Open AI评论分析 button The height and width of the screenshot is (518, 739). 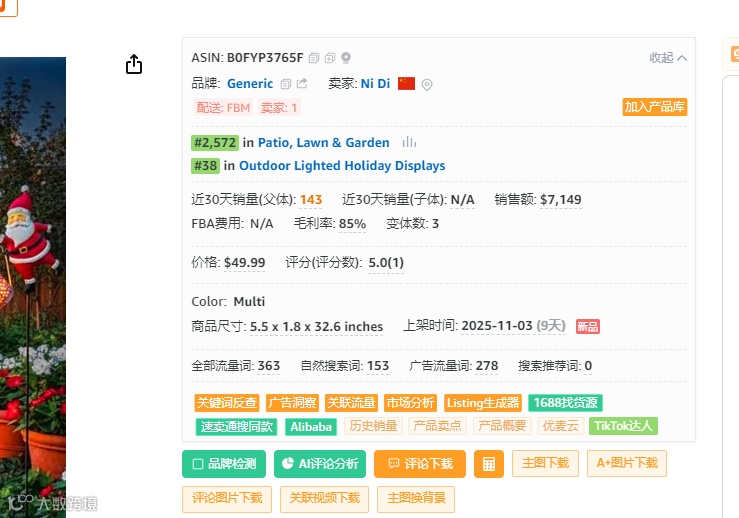coord(320,464)
